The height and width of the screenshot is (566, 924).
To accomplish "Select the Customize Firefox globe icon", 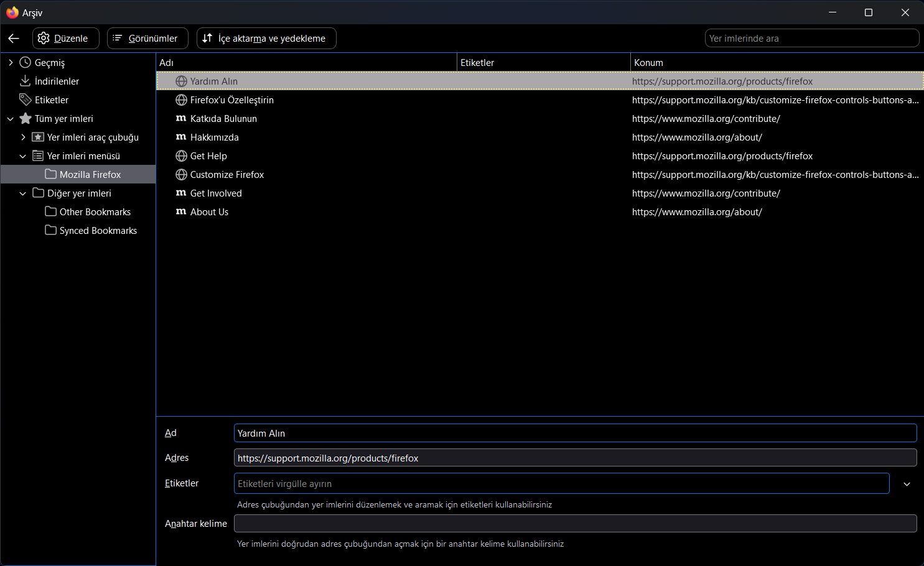I will coord(181,175).
